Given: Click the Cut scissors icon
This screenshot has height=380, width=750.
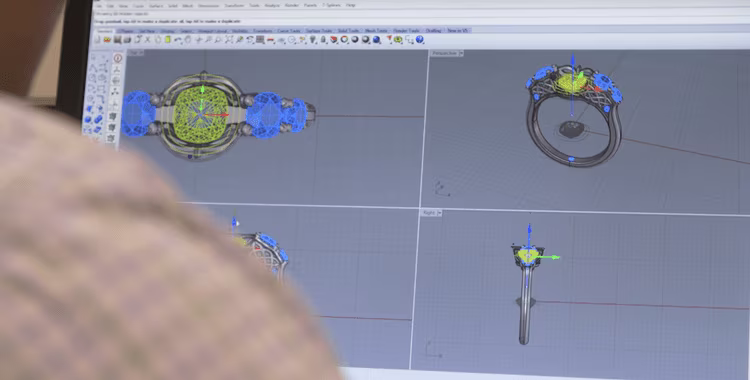Looking at the screenshot, I should [x=147, y=40].
